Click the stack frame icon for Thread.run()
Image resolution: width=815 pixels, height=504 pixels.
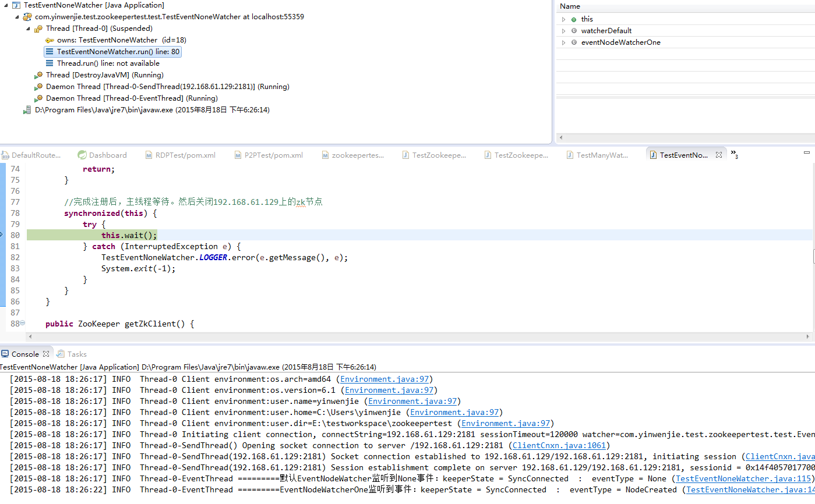coord(50,63)
